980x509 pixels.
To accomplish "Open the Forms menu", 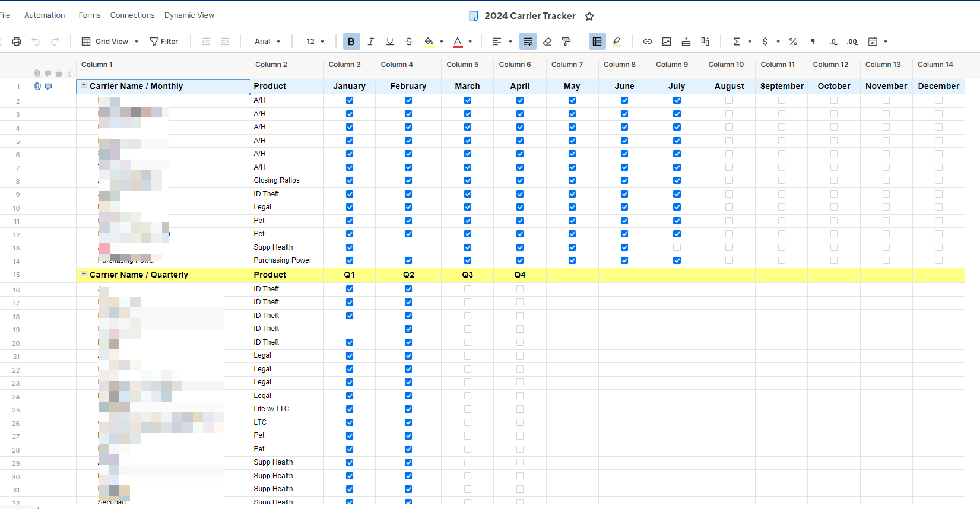I will (90, 15).
